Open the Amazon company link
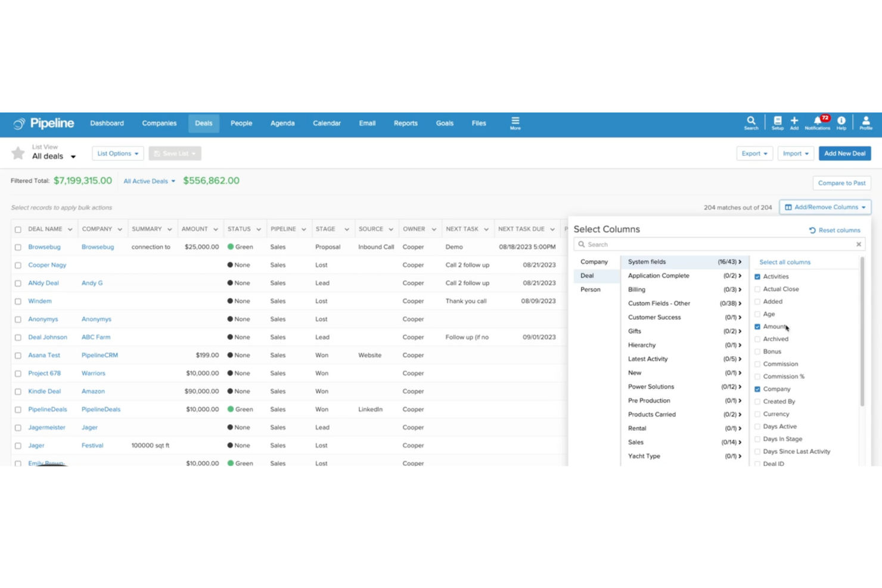This screenshot has width=882, height=588. click(93, 391)
